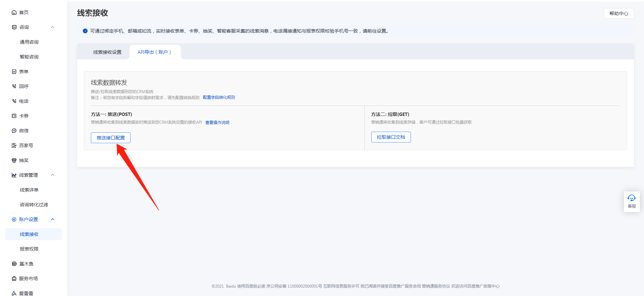This screenshot has width=644, height=296.
Task: Open 百度推广服务合同 footer link
Action: tap(405, 286)
